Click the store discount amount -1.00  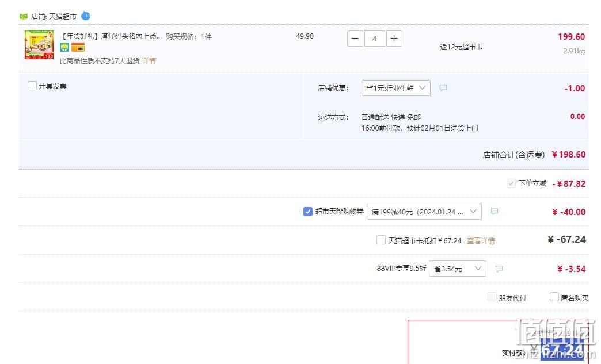coord(575,89)
